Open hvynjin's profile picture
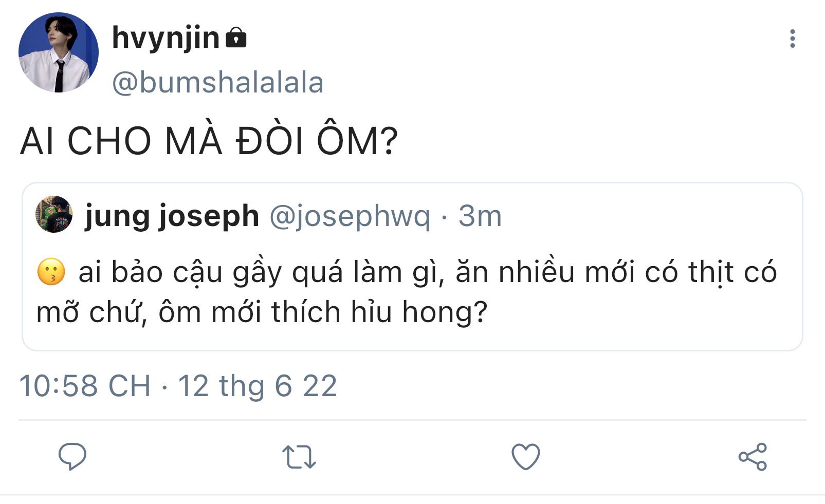825x504 pixels. point(58,52)
